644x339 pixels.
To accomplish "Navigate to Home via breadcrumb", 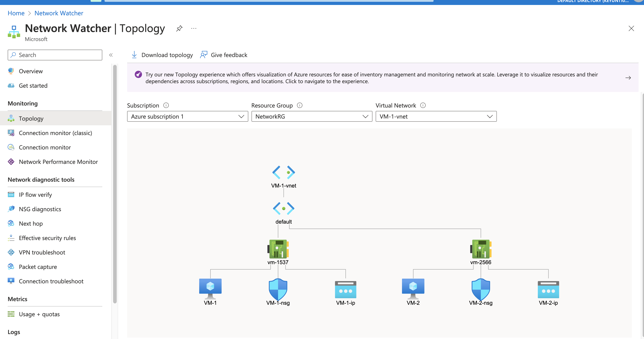I will tap(16, 13).
